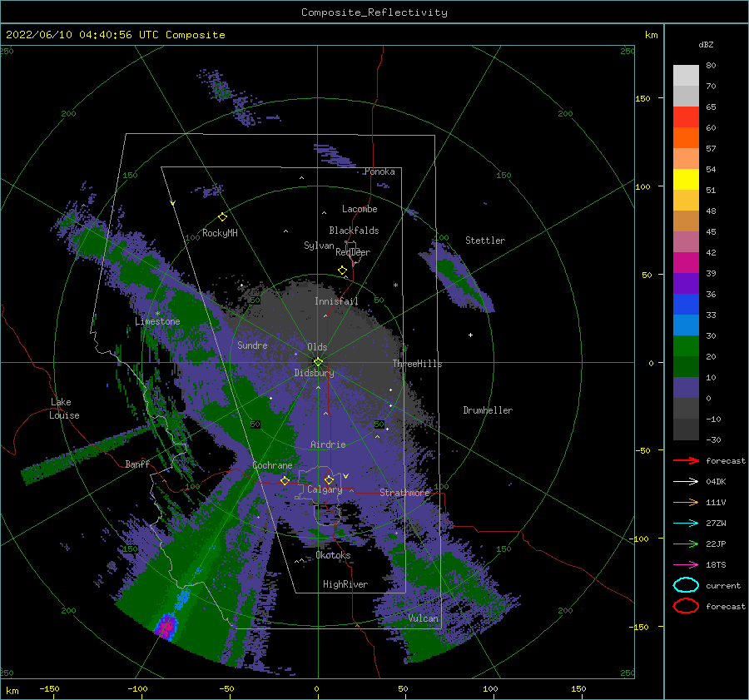Screen dimensions: 749x700
Task: Click the Sylvan label
Action: click(x=319, y=246)
